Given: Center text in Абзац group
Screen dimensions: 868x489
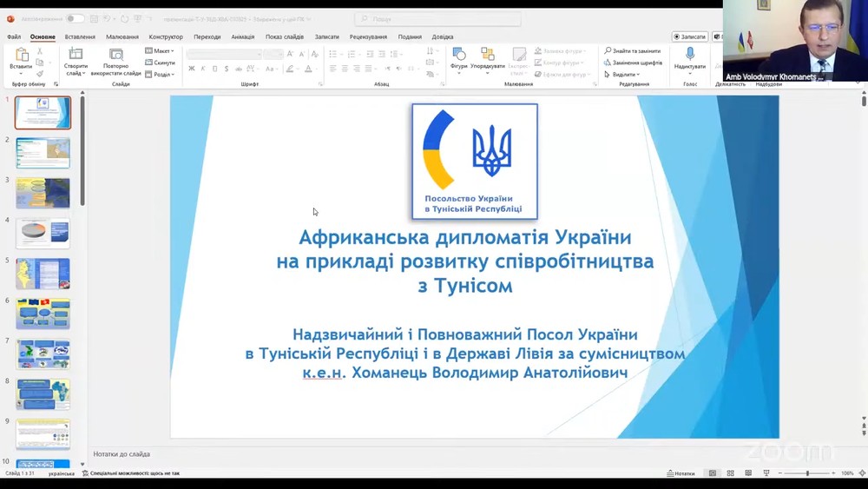Looking at the screenshot, I should [x=345, y=69].
